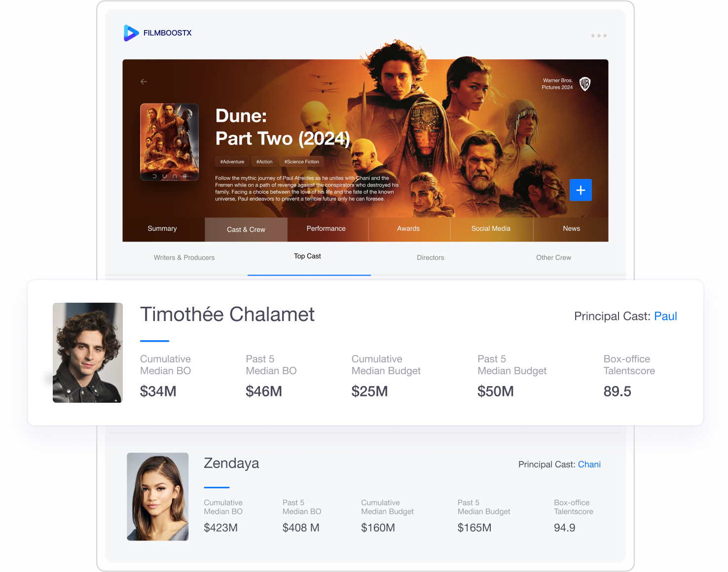Click the Warner Bros. shield logo
Screen dimensions: 728x572
point(585,84)
